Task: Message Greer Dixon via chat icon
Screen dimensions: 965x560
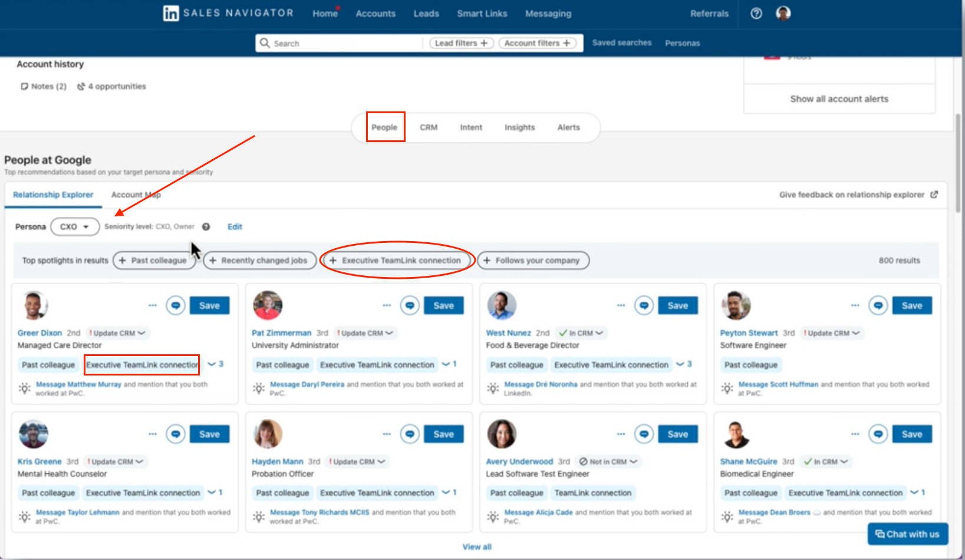Action: (176, 305)
